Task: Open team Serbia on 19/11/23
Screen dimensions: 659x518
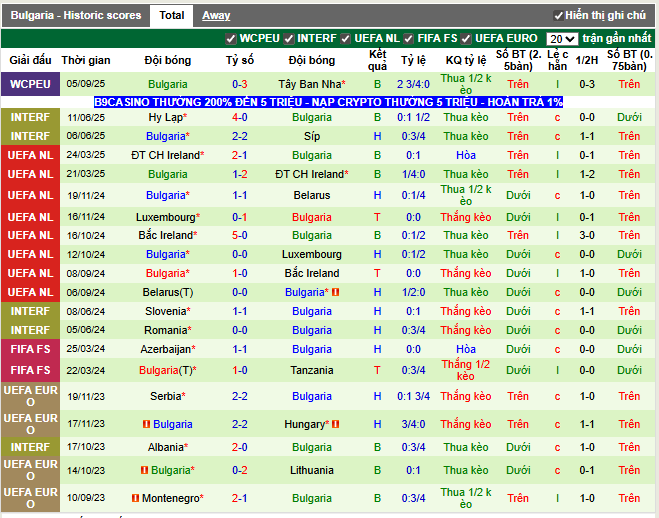Action: [x=166, y=396]
